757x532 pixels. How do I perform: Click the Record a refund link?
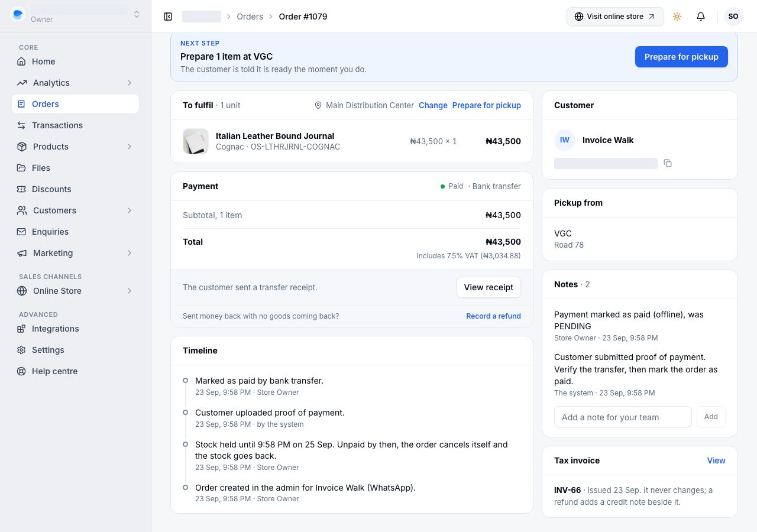point(493,316)
